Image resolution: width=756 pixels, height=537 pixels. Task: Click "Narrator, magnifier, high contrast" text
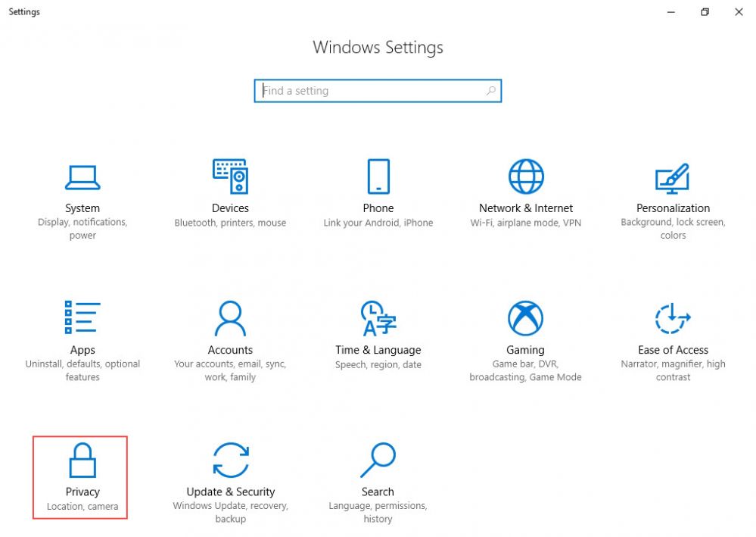click(673, 370)
